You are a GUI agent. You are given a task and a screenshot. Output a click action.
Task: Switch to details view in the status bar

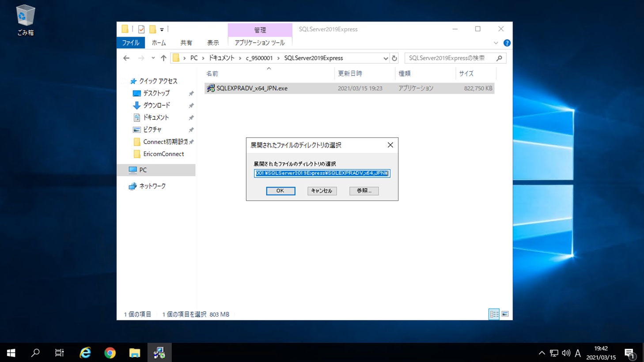point(494,314)
